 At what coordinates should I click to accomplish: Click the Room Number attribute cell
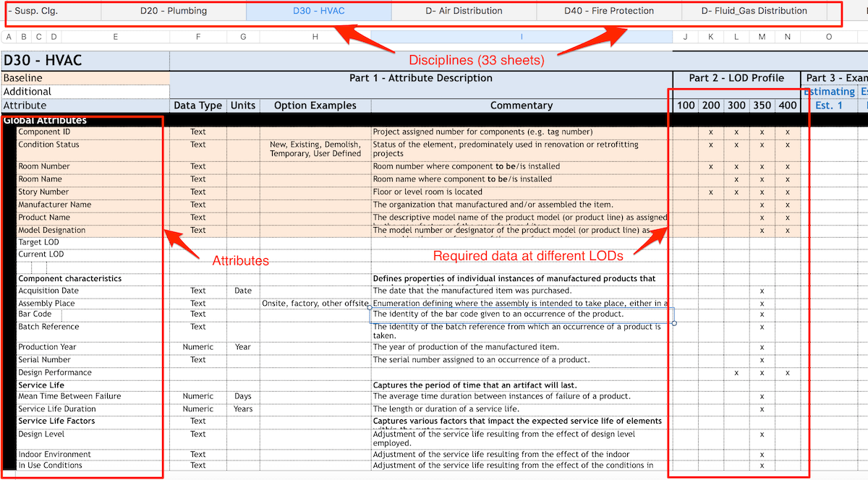point(93,167)
